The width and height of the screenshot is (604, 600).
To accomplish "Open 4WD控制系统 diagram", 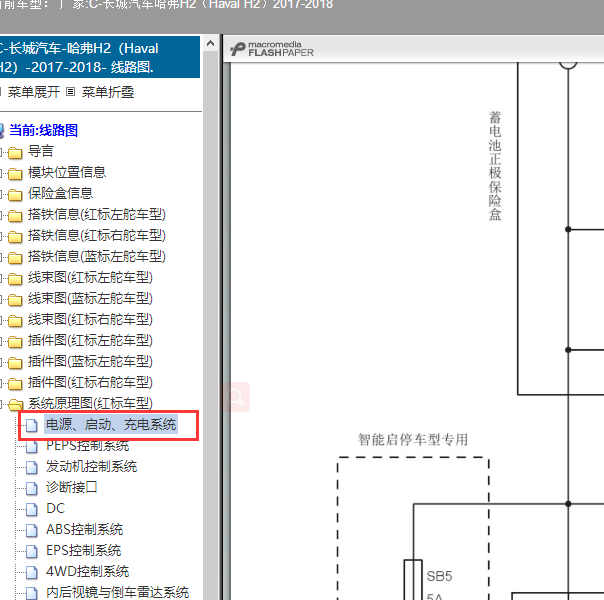I will (87, 571).
